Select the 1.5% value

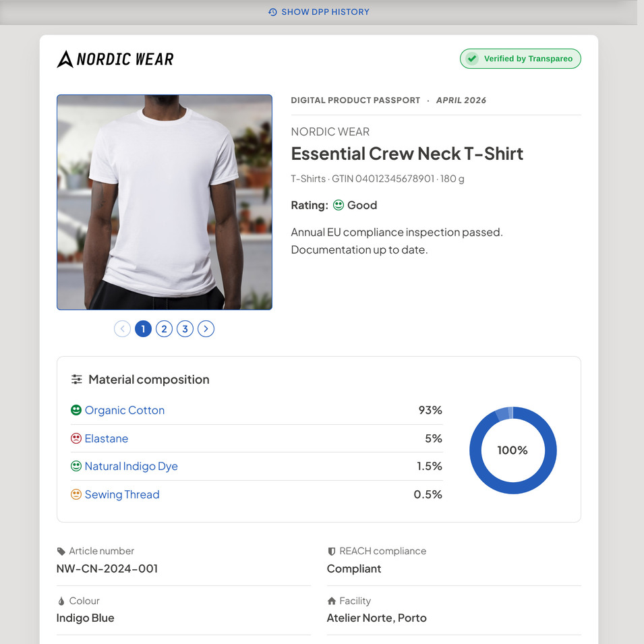pyautogui.click(x=429, y=466)
